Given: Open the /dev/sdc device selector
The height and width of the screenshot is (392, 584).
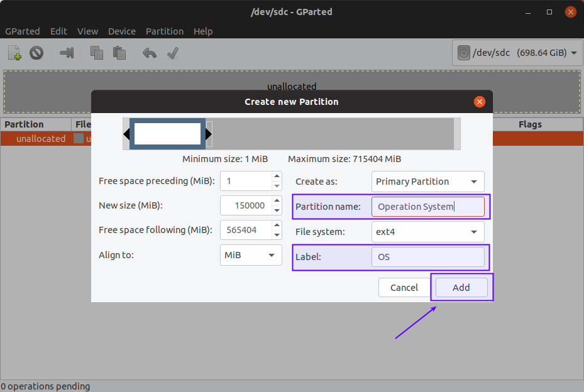Looking at the screenshot, I should (x=517, y=53).
